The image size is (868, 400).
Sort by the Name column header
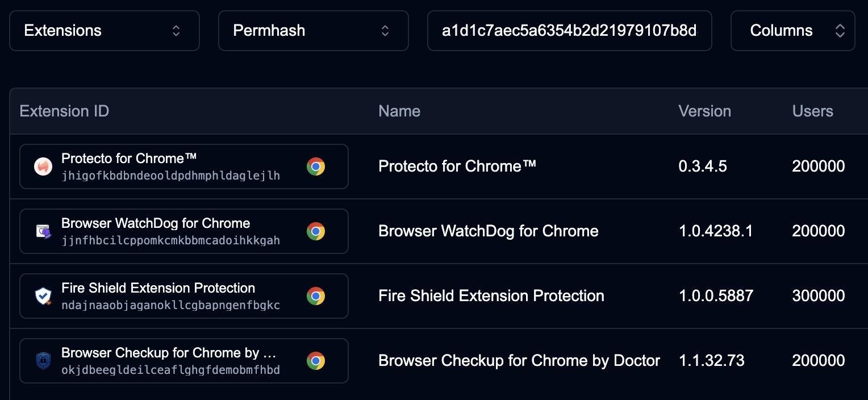pyautogui.click(x=399, y=111)
